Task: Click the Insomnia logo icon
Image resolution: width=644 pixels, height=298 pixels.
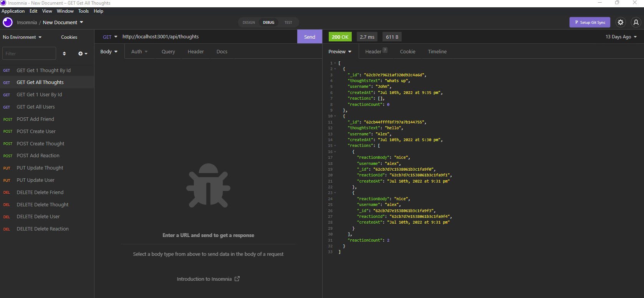Action: click(8, 22)
